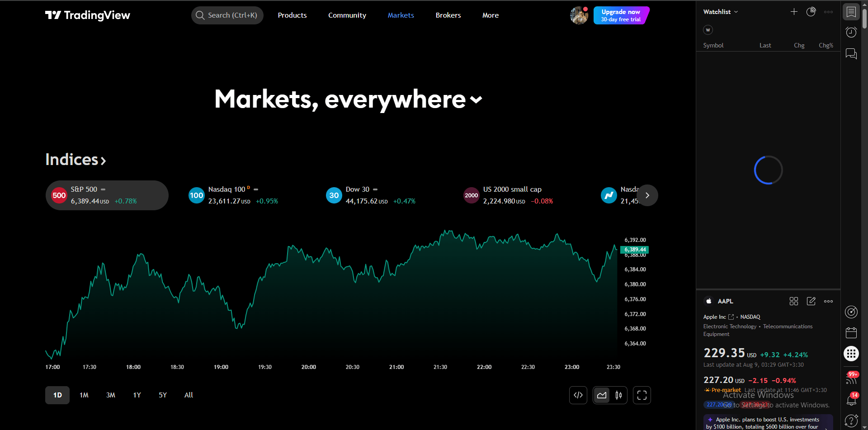Choose the All chart range
This screenshot has height=430, width=868.
point(189,395)
